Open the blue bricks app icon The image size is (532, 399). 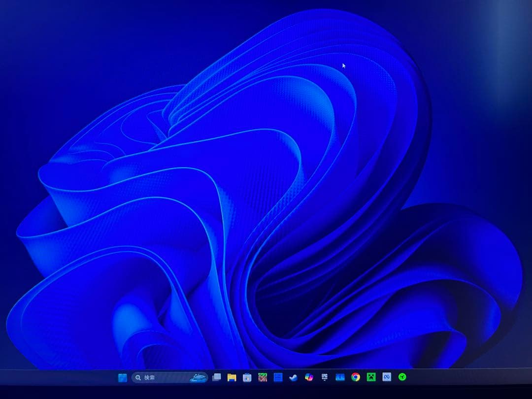pos(277,377)
